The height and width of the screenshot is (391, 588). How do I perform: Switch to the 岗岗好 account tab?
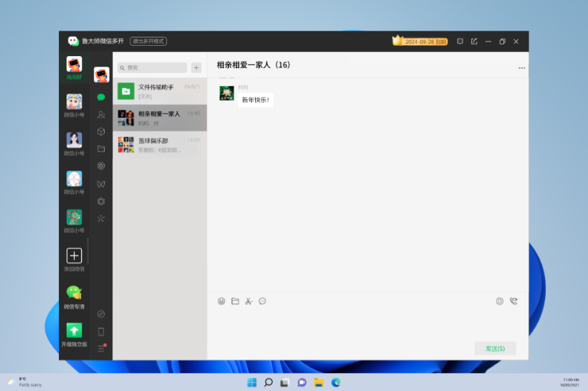(74, 68)
